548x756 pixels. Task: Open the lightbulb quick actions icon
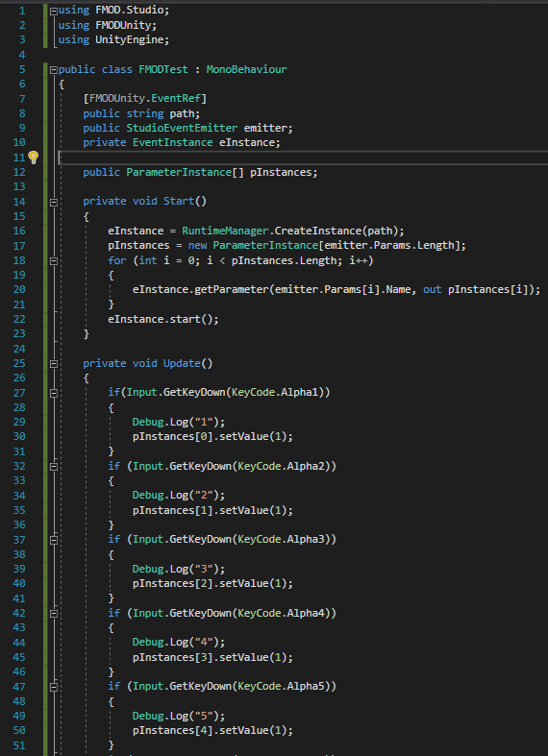point(33,158)
